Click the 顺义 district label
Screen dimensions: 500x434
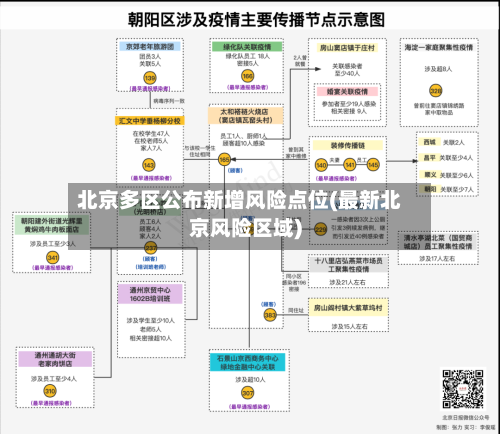430,174
